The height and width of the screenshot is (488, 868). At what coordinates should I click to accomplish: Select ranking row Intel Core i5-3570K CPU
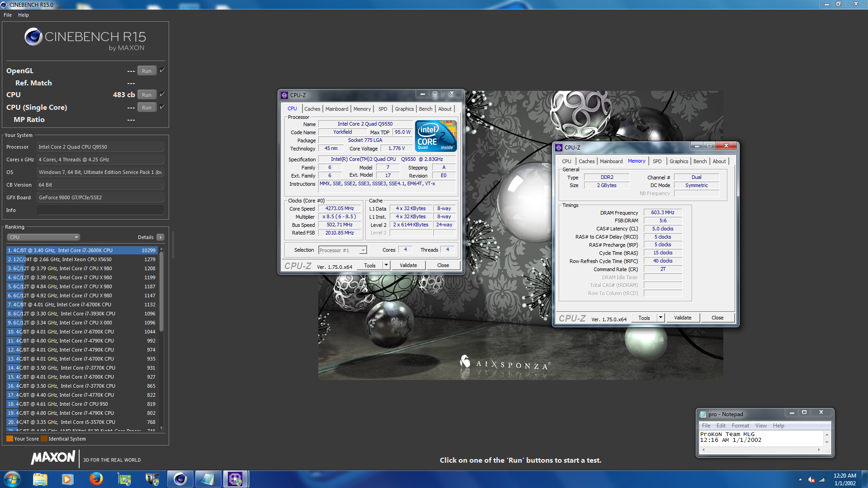[x=82, y=422]
